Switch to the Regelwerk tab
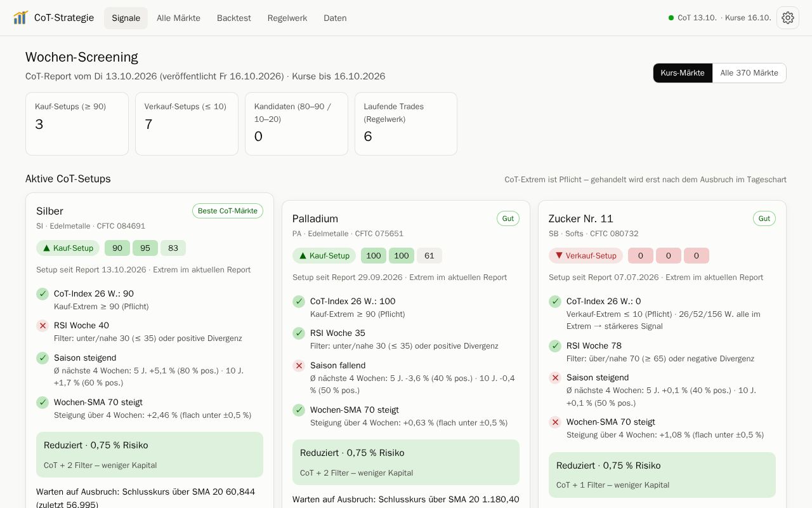The height and width of the screenshot is (508, 812). 287,18
